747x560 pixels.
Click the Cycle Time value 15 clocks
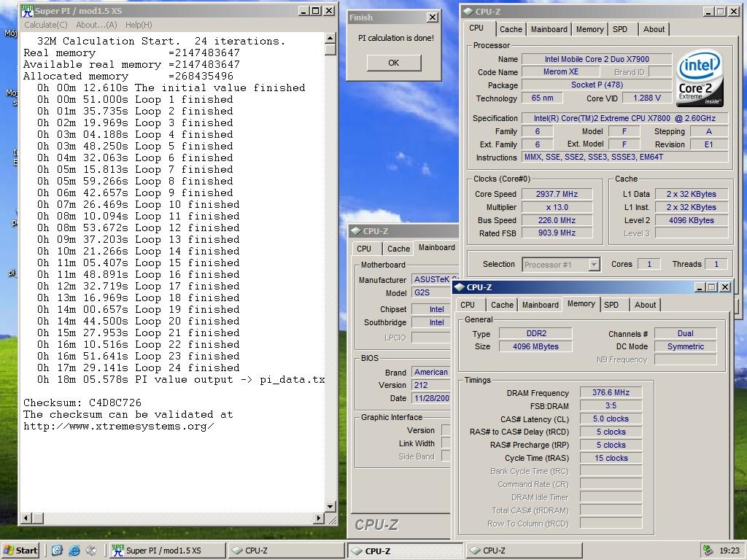pyautogui.click(x=611, y=458)
